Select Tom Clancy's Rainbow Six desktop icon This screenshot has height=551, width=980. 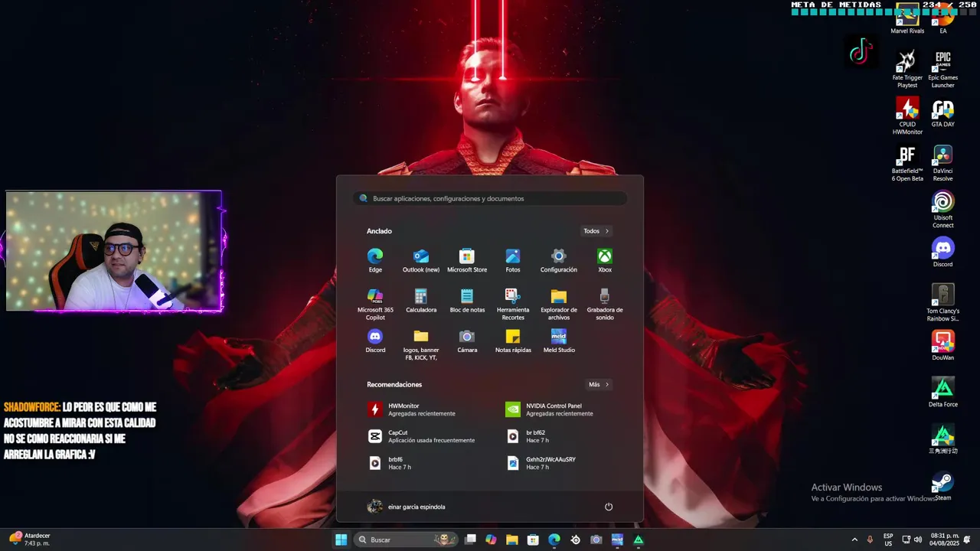tap(943, 303)
